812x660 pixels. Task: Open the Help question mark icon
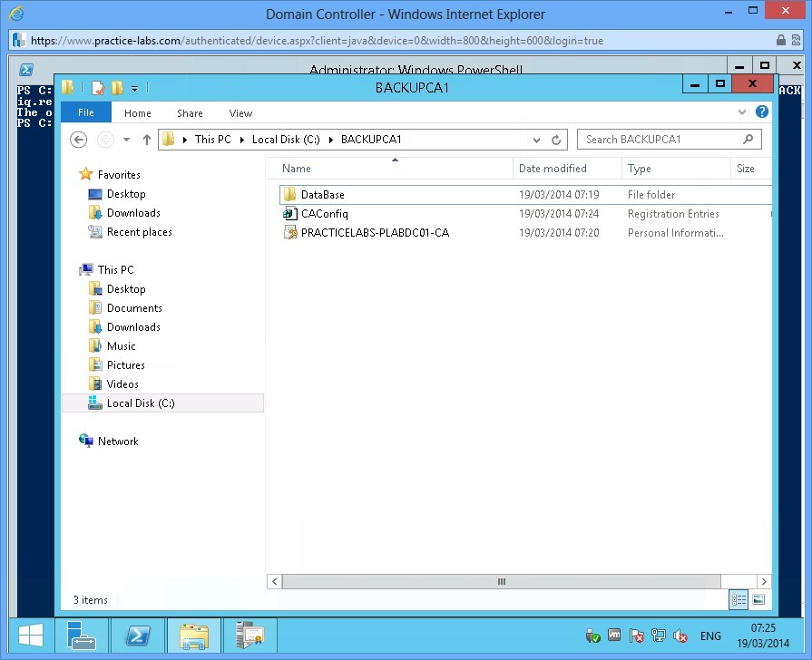click(x=762, y=112)
